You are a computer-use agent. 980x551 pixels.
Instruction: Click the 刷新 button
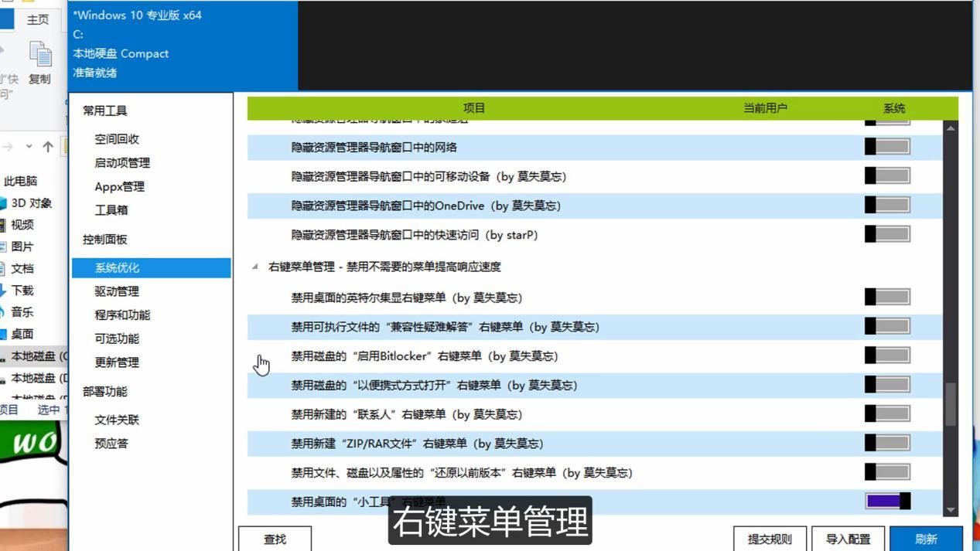[x=926, y=539]
